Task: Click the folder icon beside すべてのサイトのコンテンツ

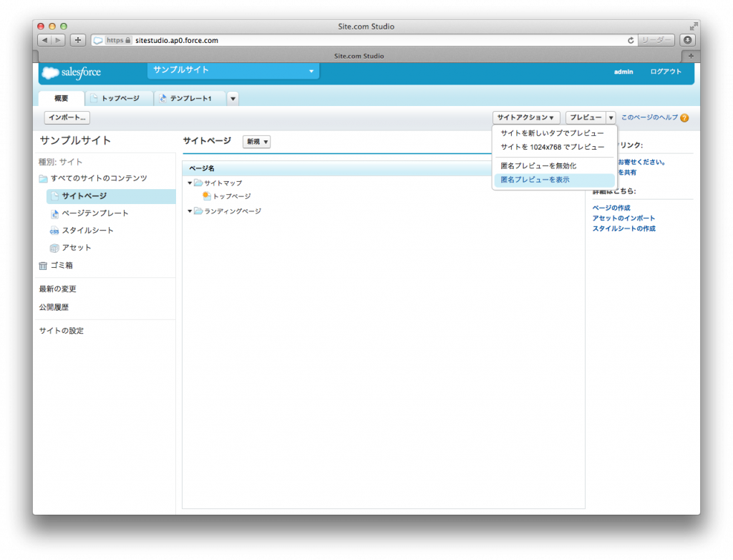Action: (44, 178)
